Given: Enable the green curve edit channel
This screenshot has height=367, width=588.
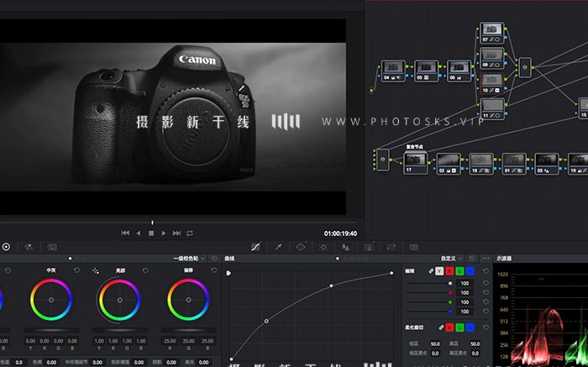Looking at the screenshot, I should [x=459, y=271].
